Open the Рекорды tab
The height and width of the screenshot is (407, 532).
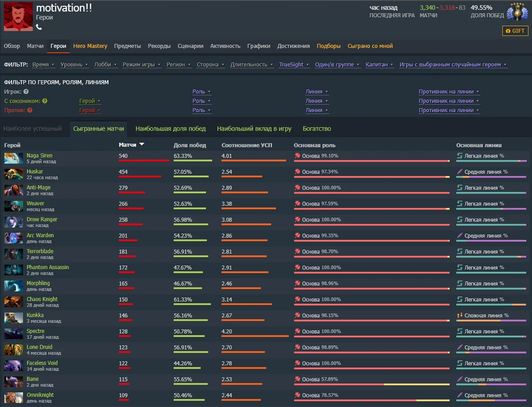click(x=159, y=46)
